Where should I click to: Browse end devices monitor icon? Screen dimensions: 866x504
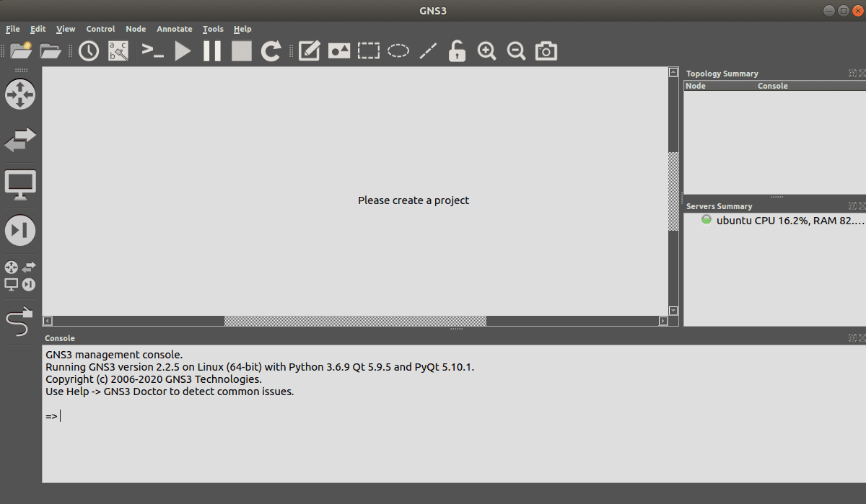click(x=20, y=185)
